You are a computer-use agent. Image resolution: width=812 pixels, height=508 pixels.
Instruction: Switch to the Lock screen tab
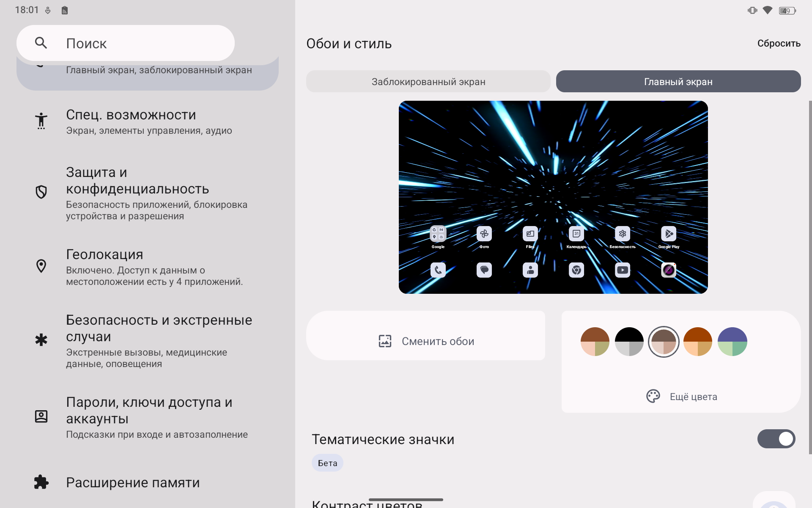(428, 82)
